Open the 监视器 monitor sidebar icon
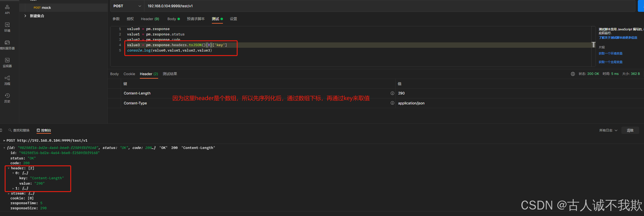 [x=7, y=62]
